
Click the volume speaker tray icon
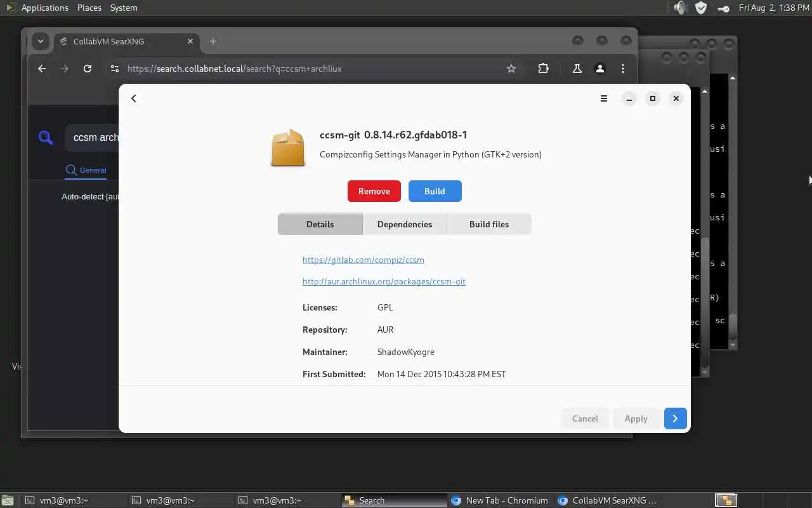click(681, 8)
